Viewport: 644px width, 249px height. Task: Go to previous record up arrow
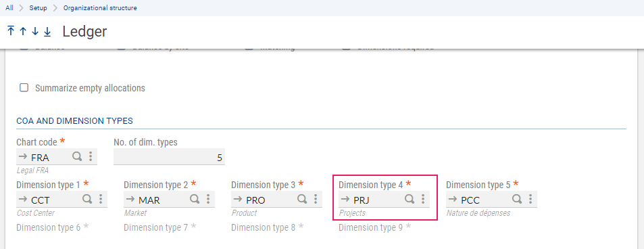coord(23,31)
